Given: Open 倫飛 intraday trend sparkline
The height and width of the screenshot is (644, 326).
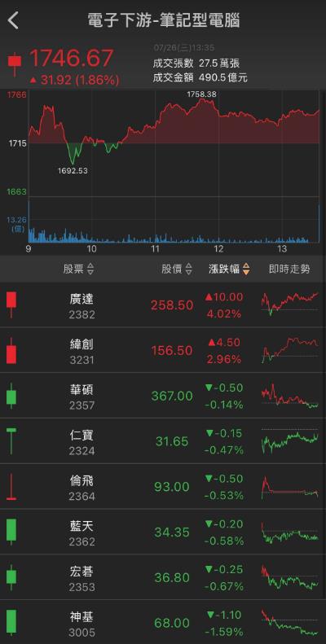Looking at the screenshot, I should [290, 487].
